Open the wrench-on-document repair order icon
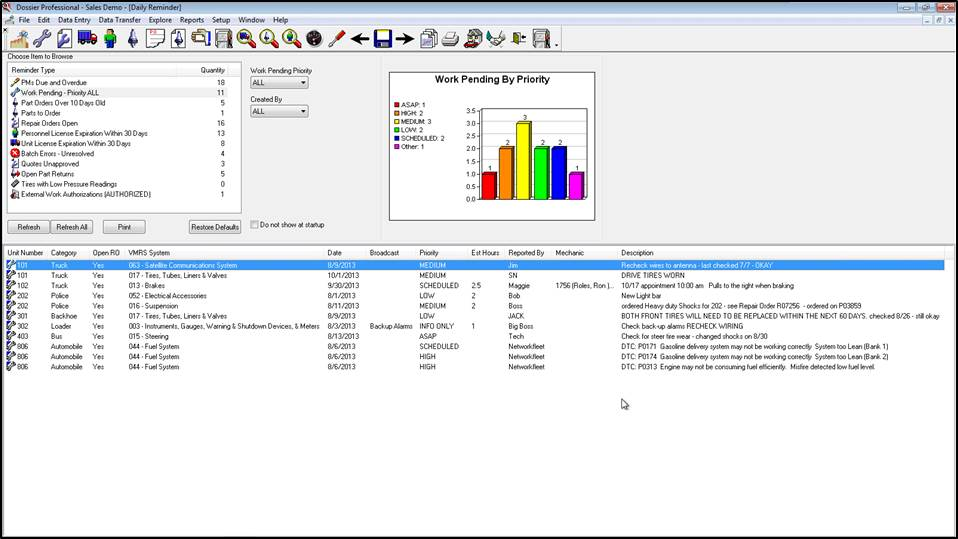Viewport: 958px width, 539px height. (64, 38)
